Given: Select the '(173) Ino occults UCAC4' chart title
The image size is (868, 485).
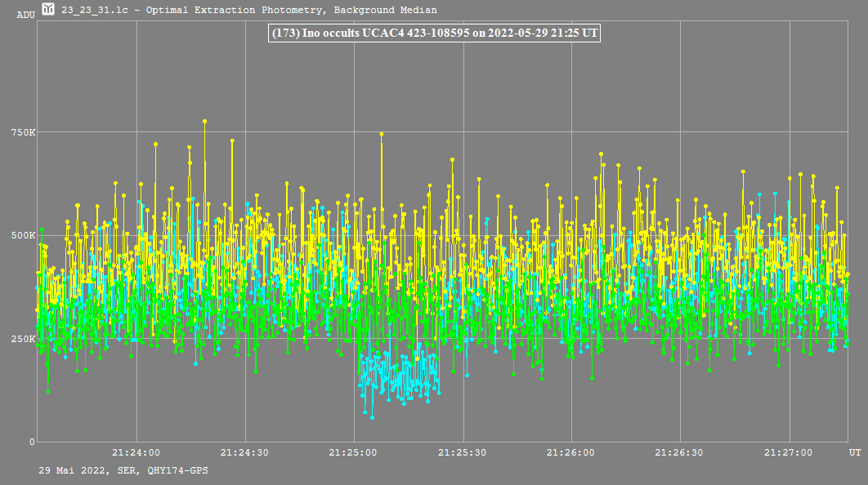Looking at the screenshot, I should click(434, 33).
